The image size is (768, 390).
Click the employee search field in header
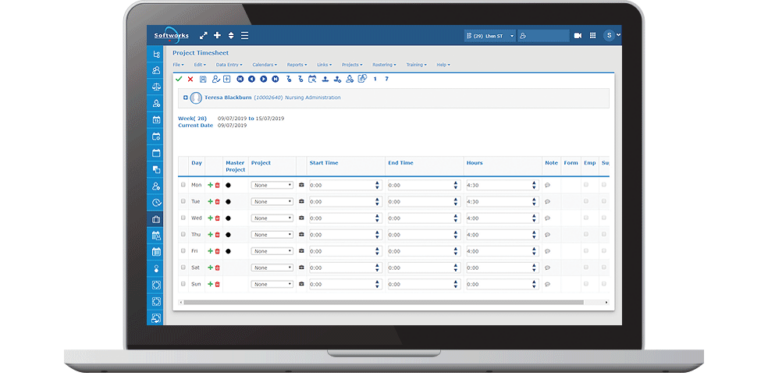click(544, 36)
